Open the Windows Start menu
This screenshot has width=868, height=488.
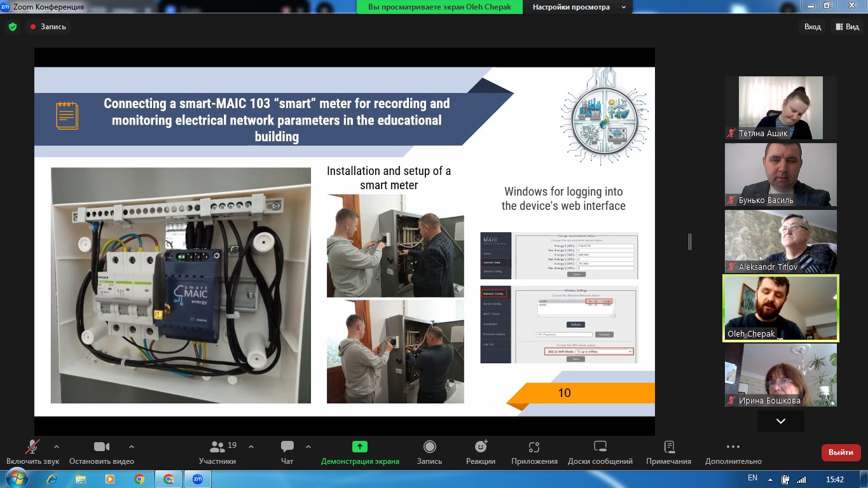[17, 478]
